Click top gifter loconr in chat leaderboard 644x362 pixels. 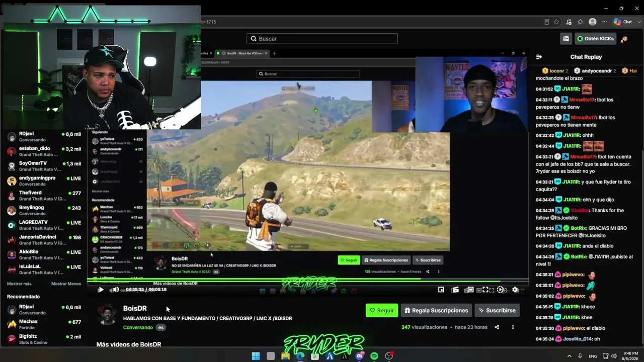pyautogui.click(x=555, y=71)
